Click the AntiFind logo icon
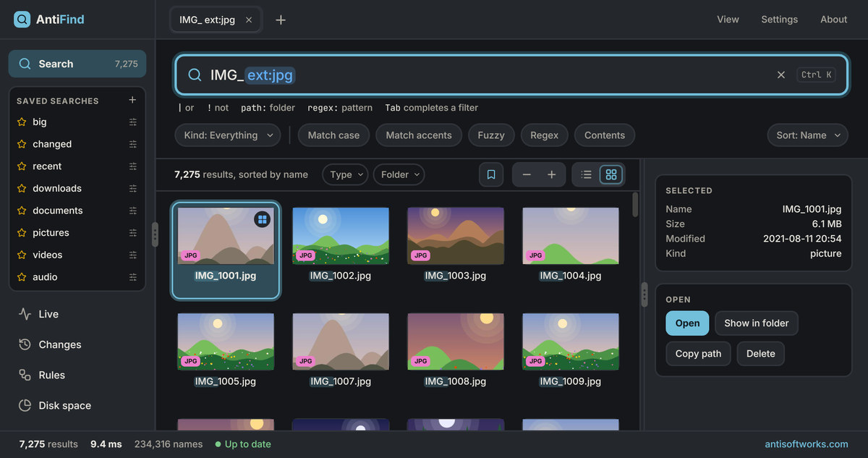 [22, 20]
